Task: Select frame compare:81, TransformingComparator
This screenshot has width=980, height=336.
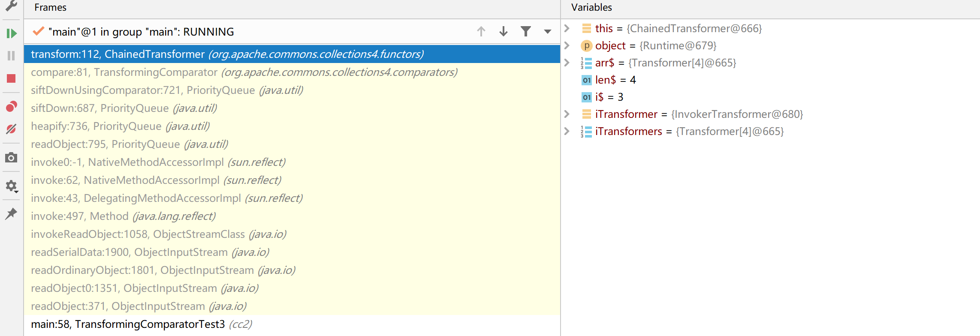Action: [x=292, y=72]
